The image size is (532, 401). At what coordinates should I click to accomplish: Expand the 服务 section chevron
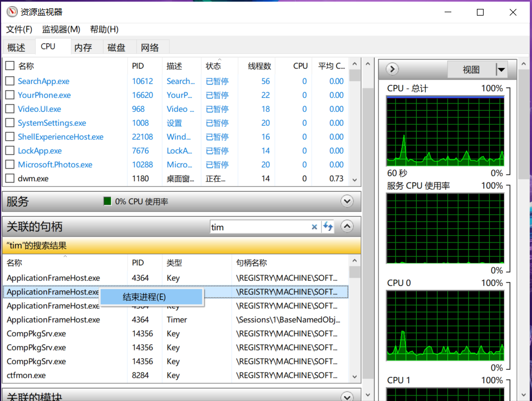(x=347, y=201)
